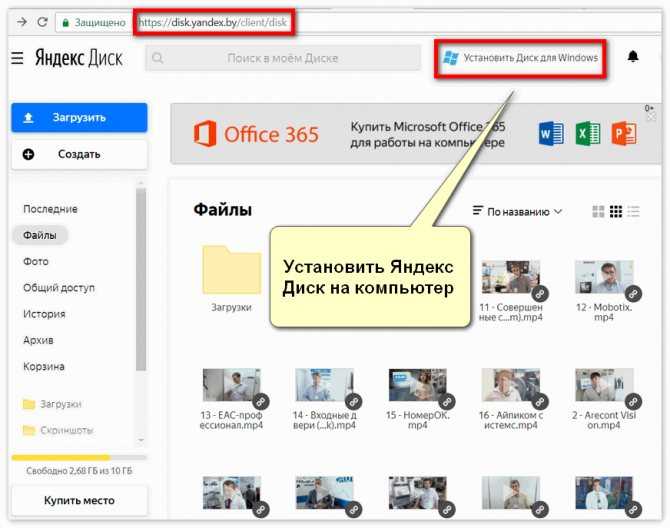Click the Файлы page heading
The height and width of the screenshot is (528, 670).
pyautogui.click(x=223, y=210)
